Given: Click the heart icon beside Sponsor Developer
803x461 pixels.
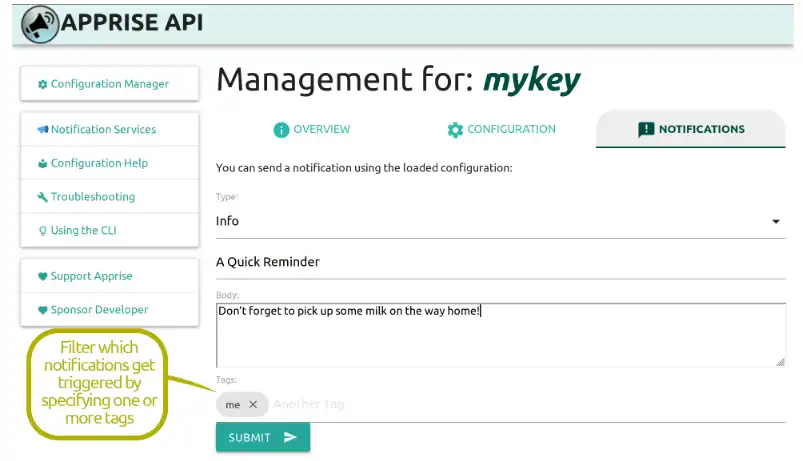Looking at the screenshot, I should (43, 310).
